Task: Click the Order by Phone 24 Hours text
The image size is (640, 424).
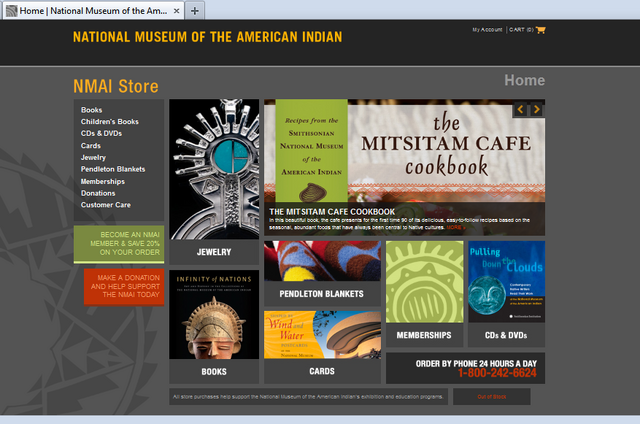Action: (x=476, y=364)
